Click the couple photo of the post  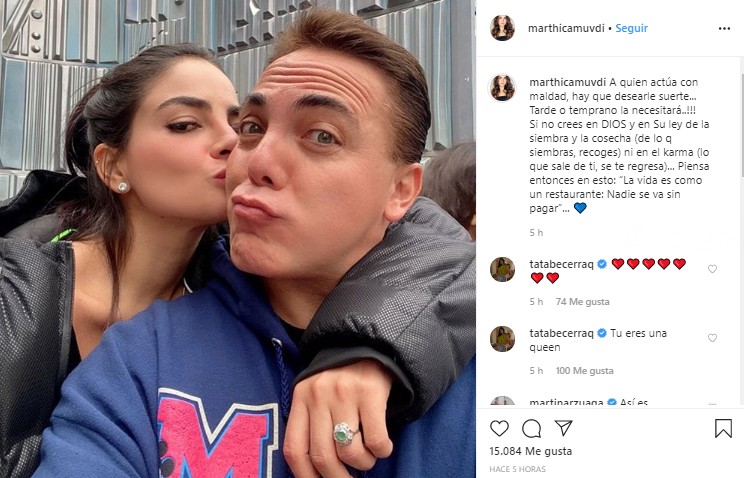click(x=238, y=239)
